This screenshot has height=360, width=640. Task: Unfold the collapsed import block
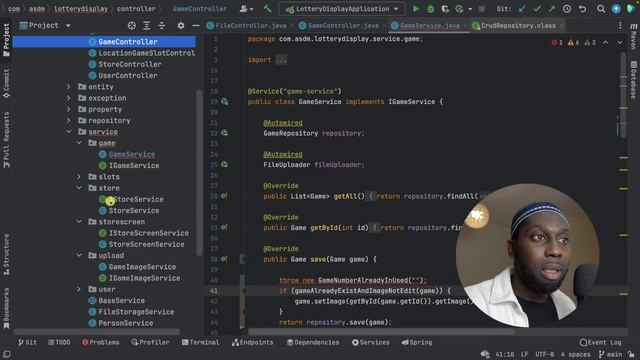click(281, 60)
